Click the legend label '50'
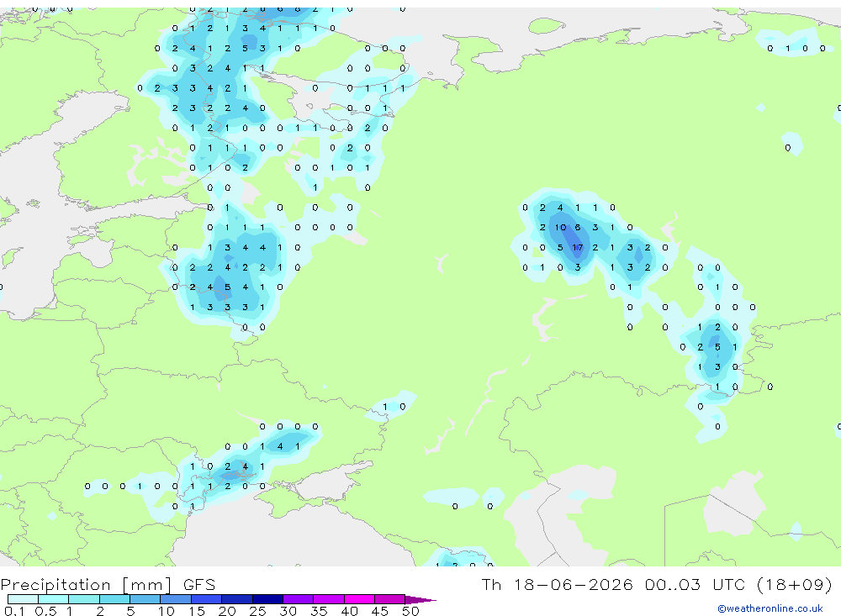 point(411,611)
